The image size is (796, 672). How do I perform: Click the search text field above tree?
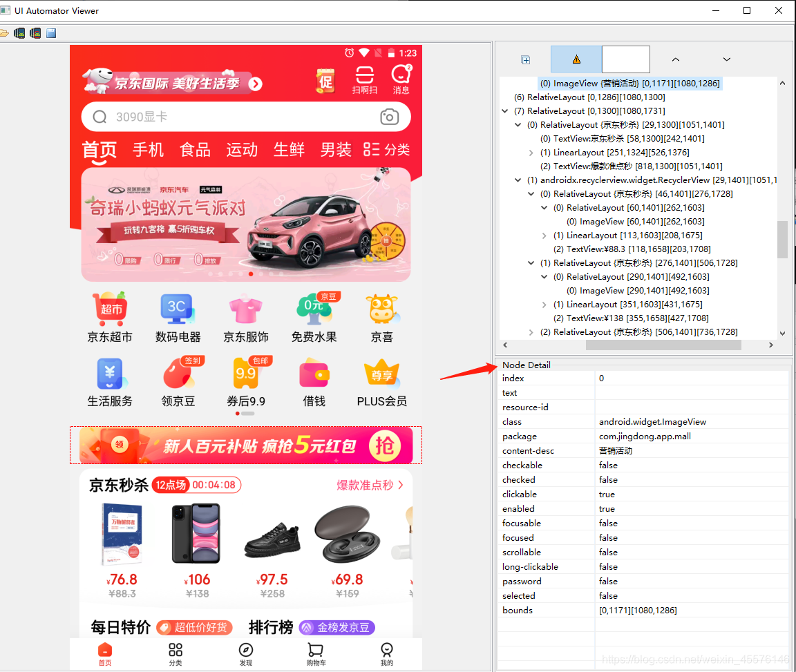(x=625, y=59)
